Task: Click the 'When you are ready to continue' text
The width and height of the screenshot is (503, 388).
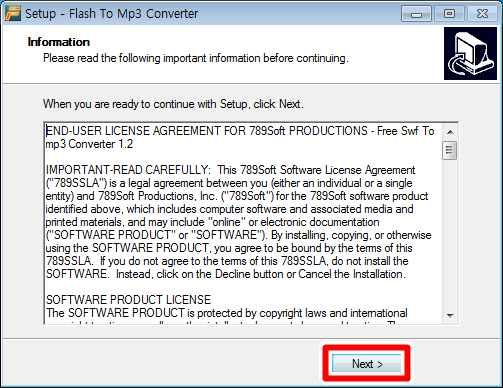Action: [x=173, y=104]
